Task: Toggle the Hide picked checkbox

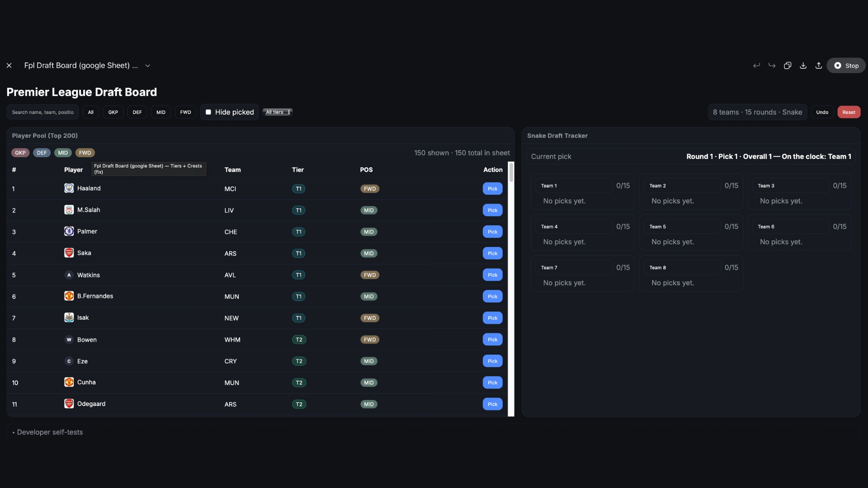Action: click(x=208, y=112)
